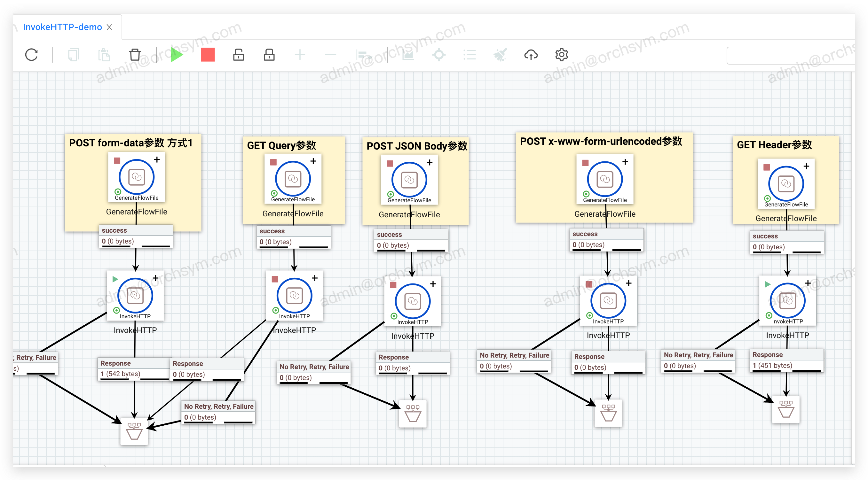Open settings with the gear icon

pyautogui.click(x=561, y=55)
